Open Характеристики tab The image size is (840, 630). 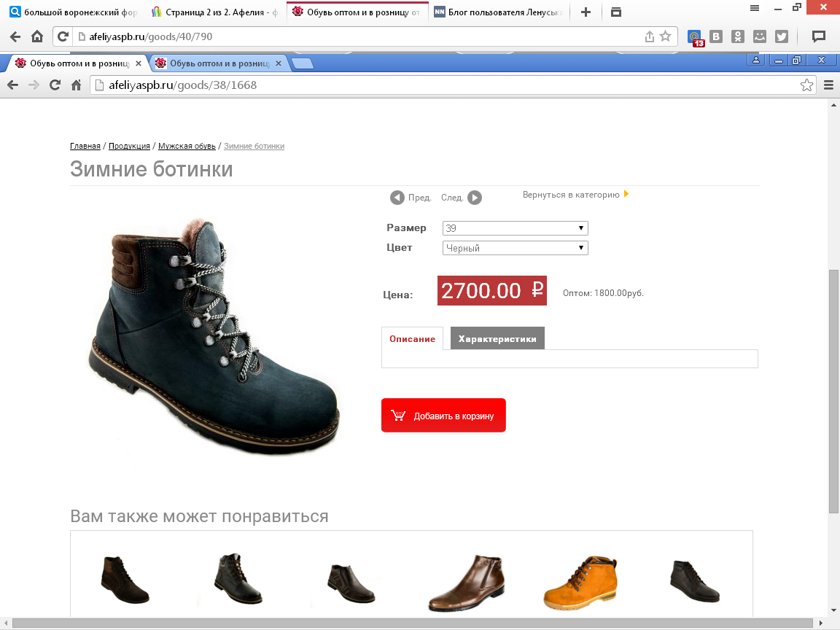[497, 338]
